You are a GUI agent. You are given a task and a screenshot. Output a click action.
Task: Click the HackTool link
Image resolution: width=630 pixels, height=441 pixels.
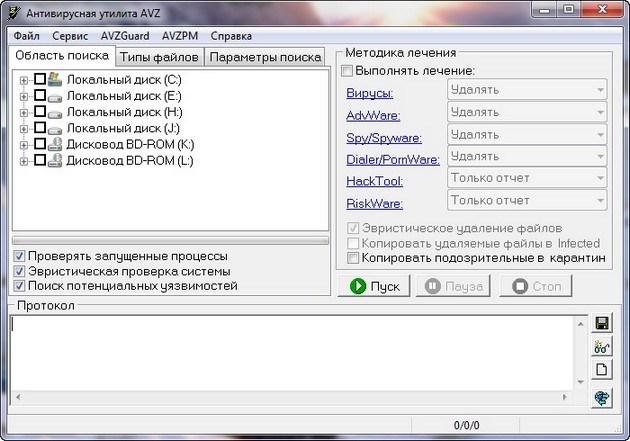click(x=374, y=182)
